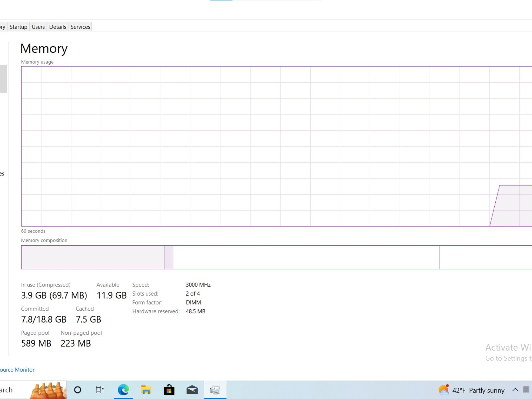This screenshot has height=399, width=532.
Task: Click the Task Manager taskbar icon
Action: pyautogui.click(x=215, y=390)
